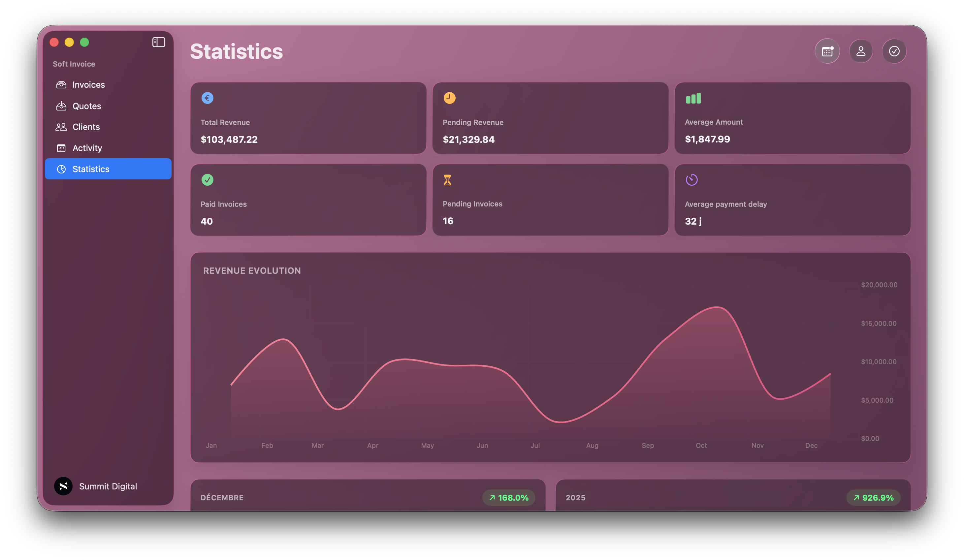Click the Pending Invoices count 16

(448, 221)
